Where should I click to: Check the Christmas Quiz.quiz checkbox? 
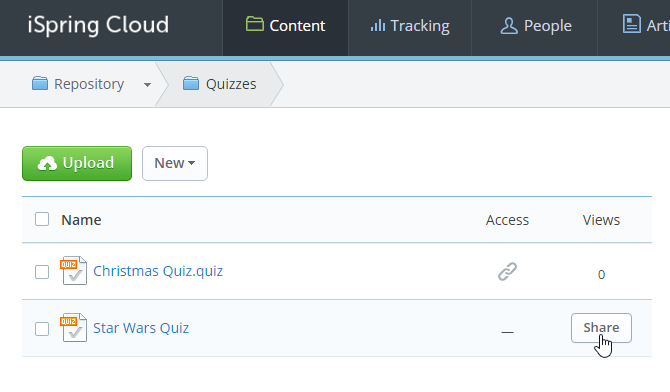(x=42, y=271)
